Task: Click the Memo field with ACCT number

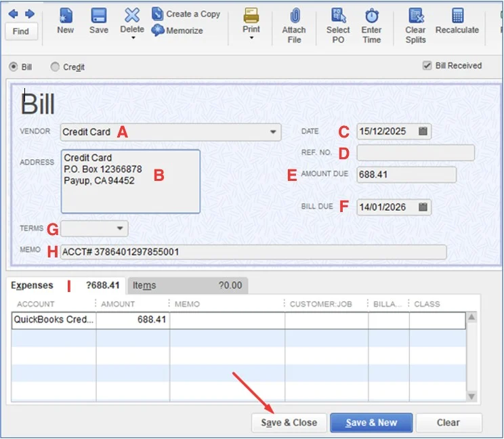Action: [x=253, y=251]
